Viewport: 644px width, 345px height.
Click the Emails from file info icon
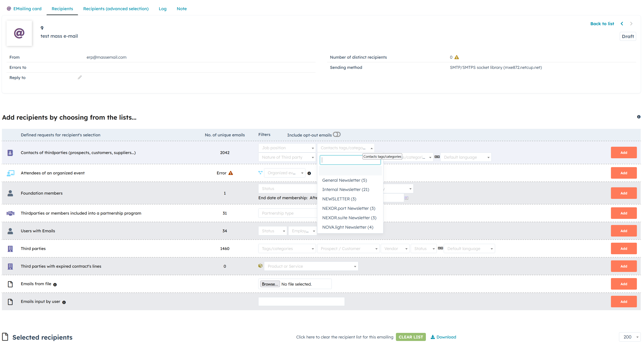pos(55,284)
